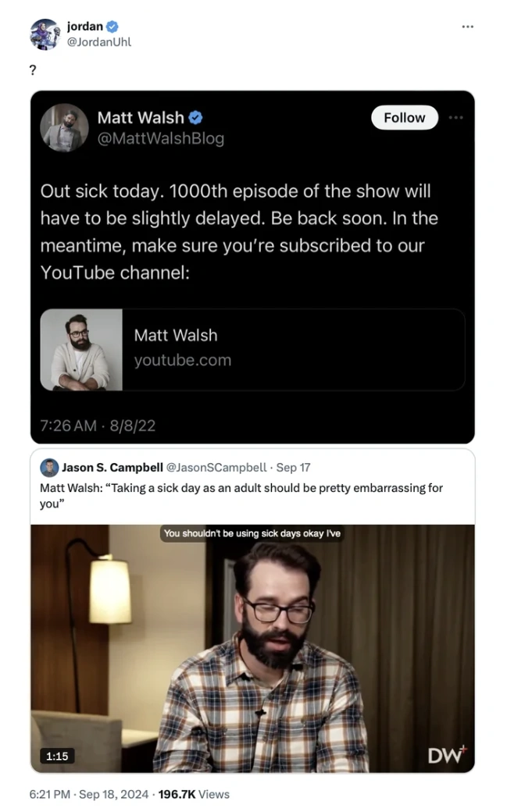525x812 pixels.
Task: Play the quoted video clip
Action: pyautogui.click(x=252, y=648)
